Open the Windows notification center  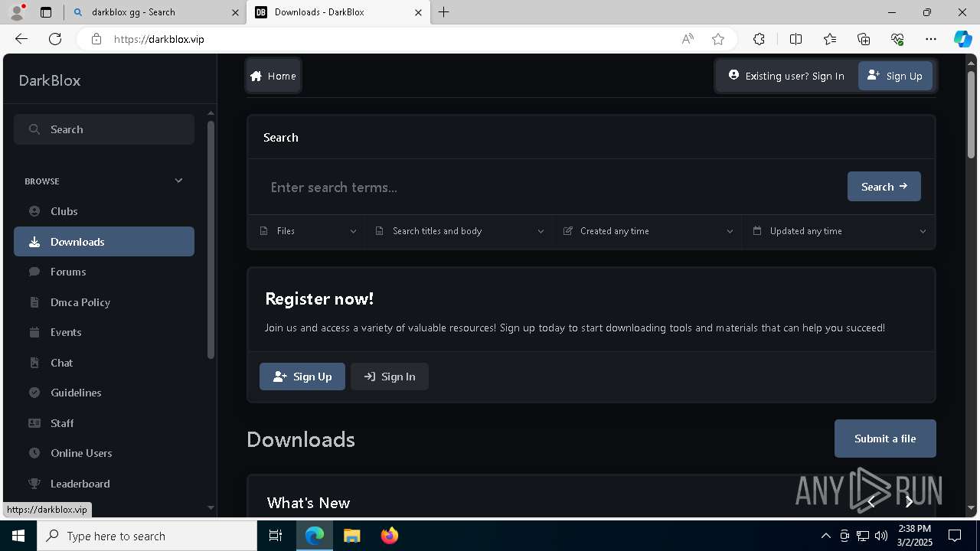point(955,536)
